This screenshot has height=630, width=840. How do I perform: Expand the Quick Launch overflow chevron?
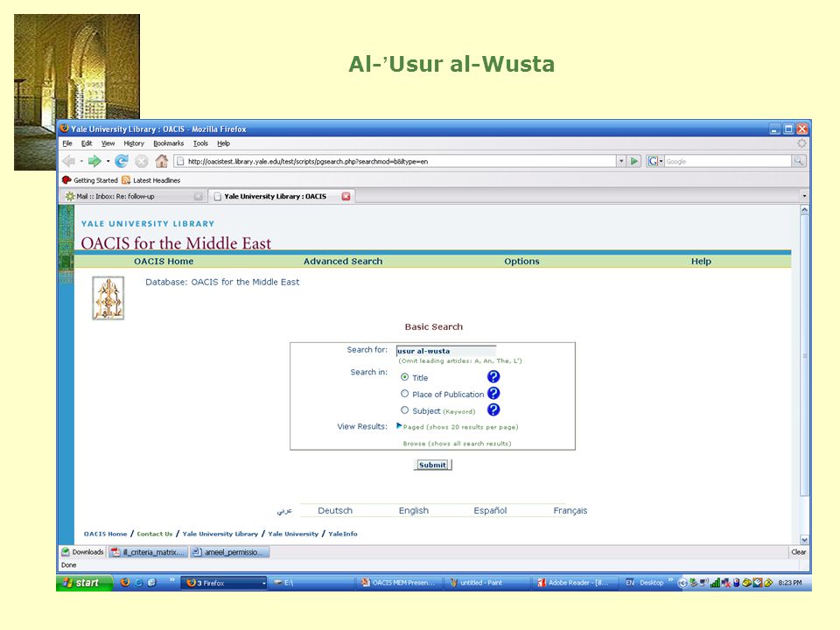pyautogui.click(x=172, y=579)
